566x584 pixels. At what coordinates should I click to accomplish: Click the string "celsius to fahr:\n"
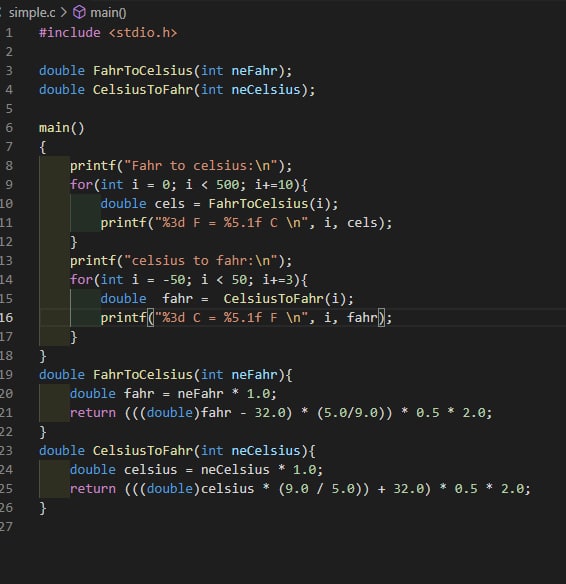[x=201, y=261]
